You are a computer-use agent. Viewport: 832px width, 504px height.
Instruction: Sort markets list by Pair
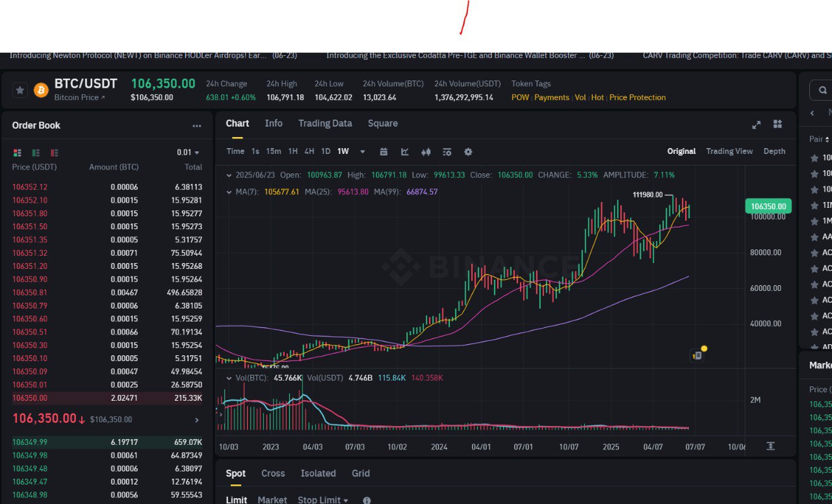(x=819, y=139)
